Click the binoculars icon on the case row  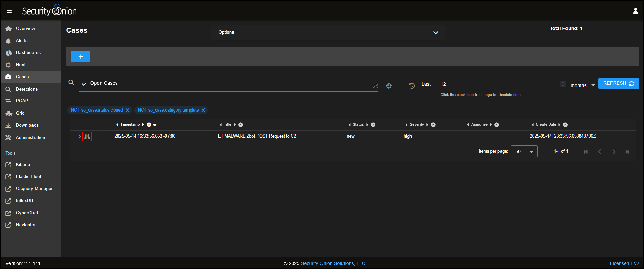tap(87, 137)
